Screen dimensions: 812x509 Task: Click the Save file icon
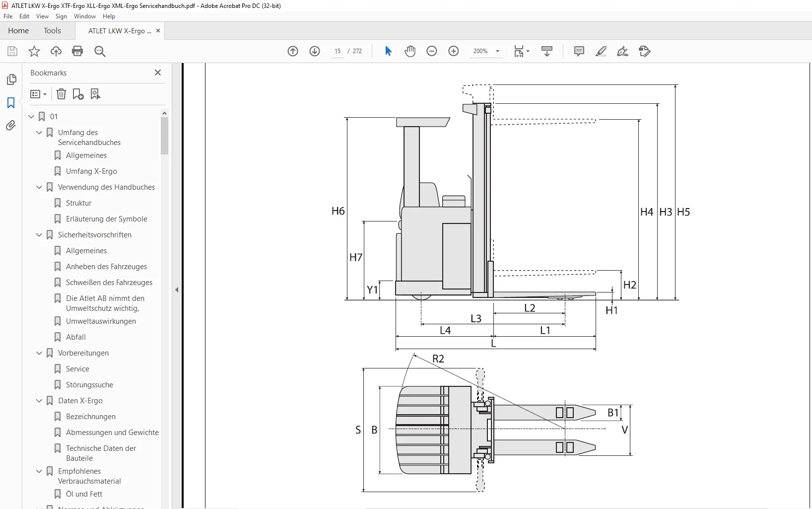tap(12, 51)
